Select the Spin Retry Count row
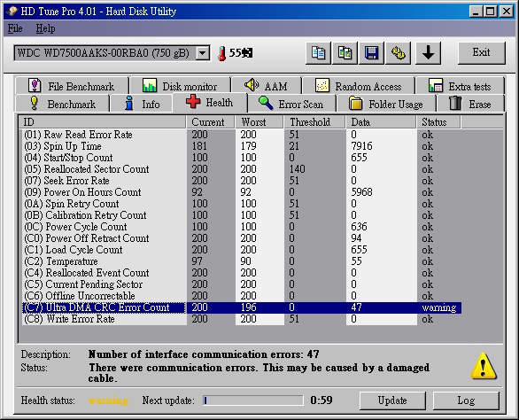The width and height of the screenshot is (519, 420). click(242, 204)
